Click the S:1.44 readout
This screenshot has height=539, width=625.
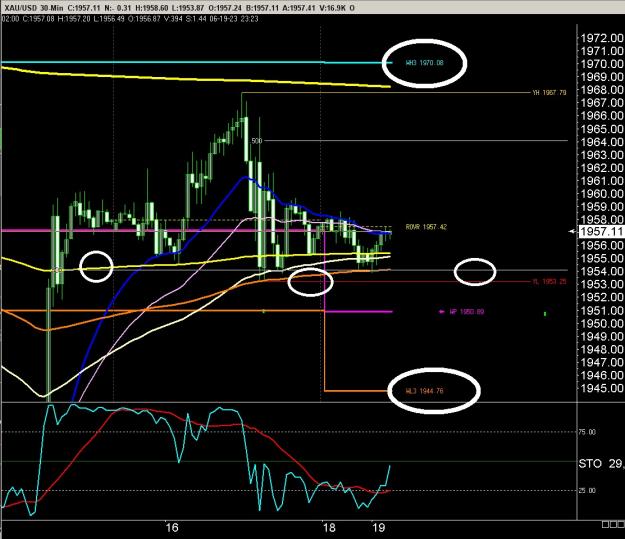point(195,18)
